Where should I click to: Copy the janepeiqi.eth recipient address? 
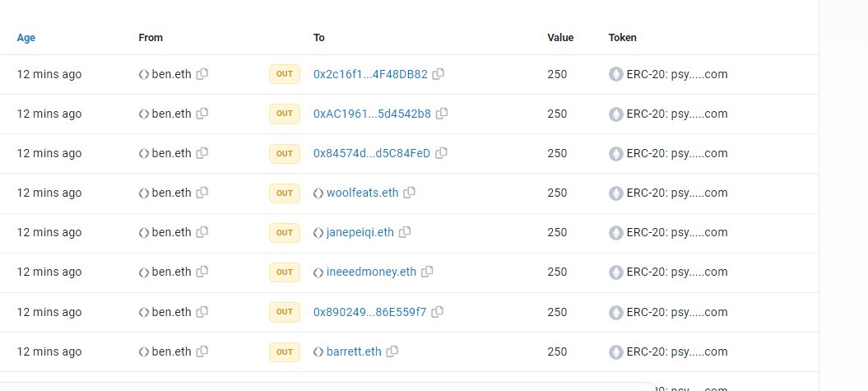point(405,232)
